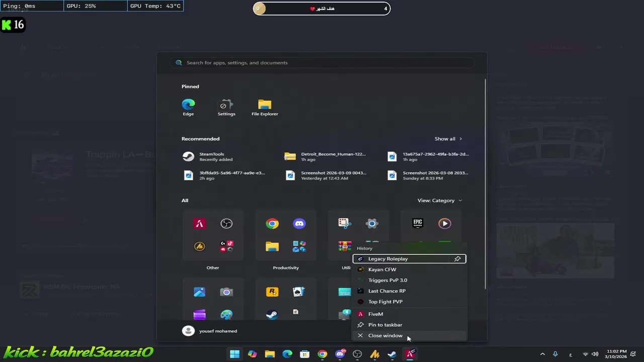This screenshot has width=644, height=362.
Task: Switch input language indicator in system tray
Action: tap(570, 354)
